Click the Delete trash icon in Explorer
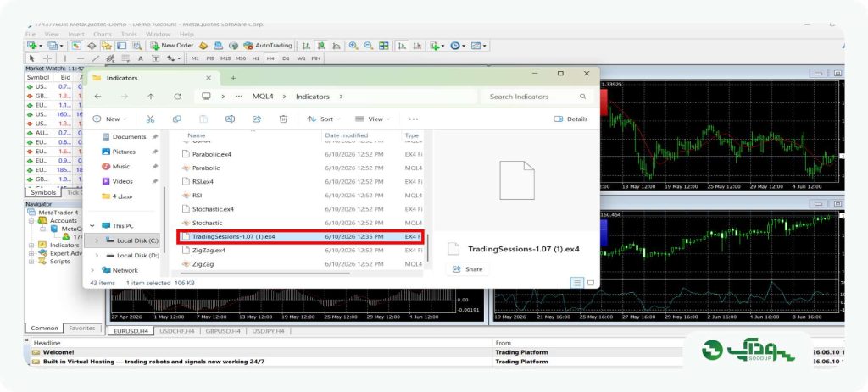The width and height of the screenshot is (868, 392). [283, 119]
